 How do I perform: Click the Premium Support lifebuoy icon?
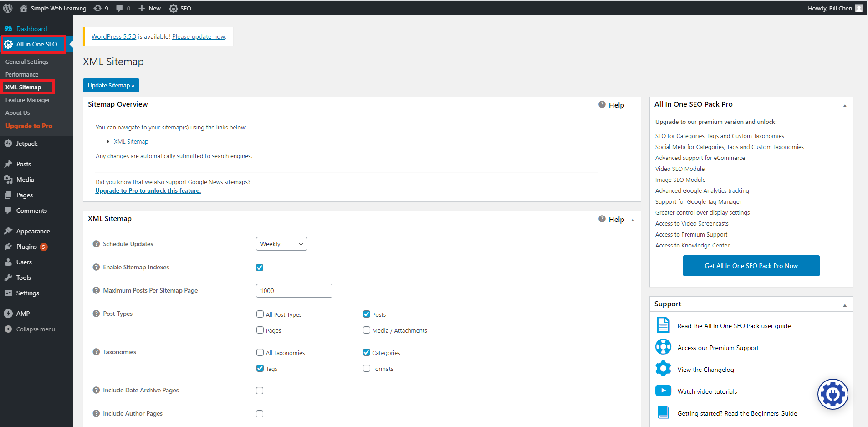(x=663, y=347)
